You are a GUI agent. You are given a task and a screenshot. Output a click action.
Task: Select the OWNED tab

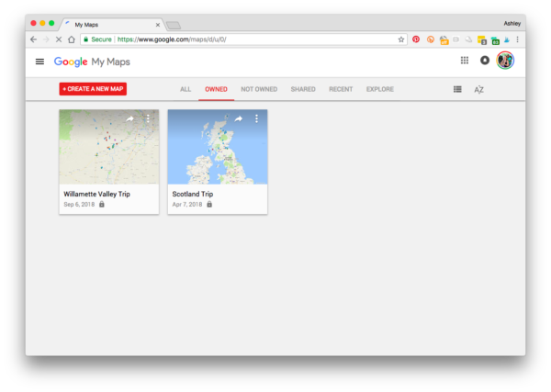(x=216, y=89)
